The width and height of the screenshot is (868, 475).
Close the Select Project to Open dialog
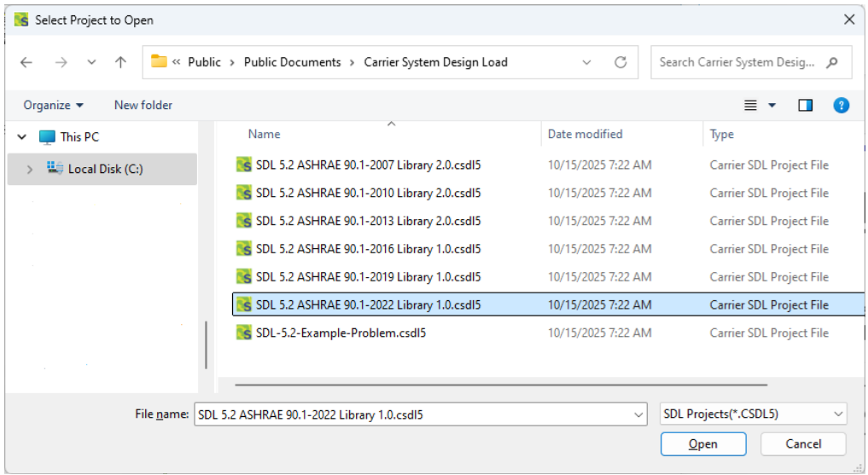[849, 20]
